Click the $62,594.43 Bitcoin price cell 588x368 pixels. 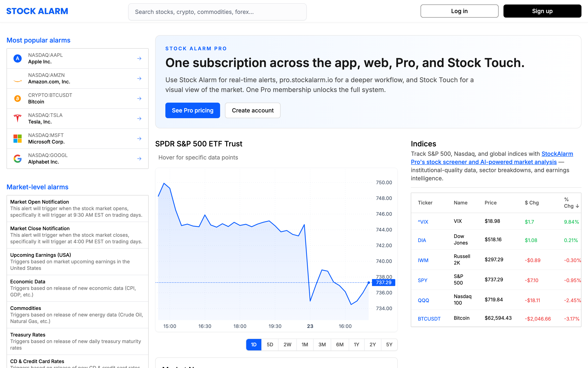(x=498, y=318)
